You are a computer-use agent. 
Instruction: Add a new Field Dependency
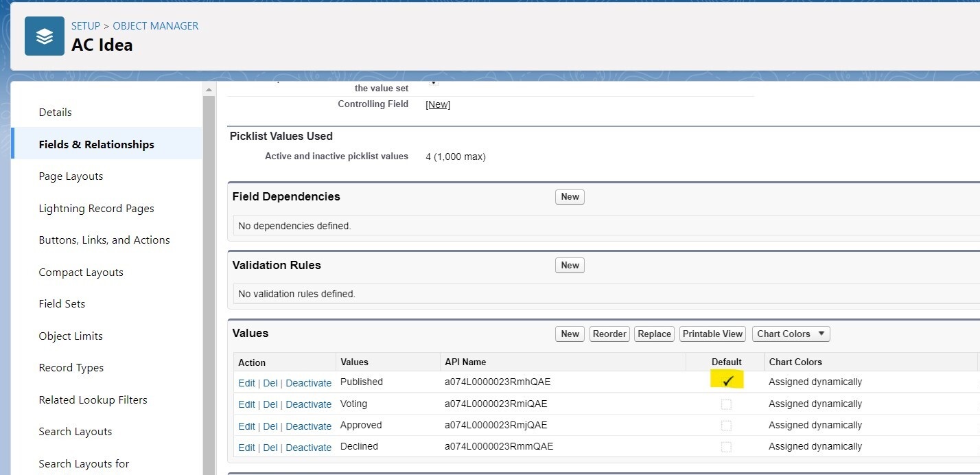570,196
